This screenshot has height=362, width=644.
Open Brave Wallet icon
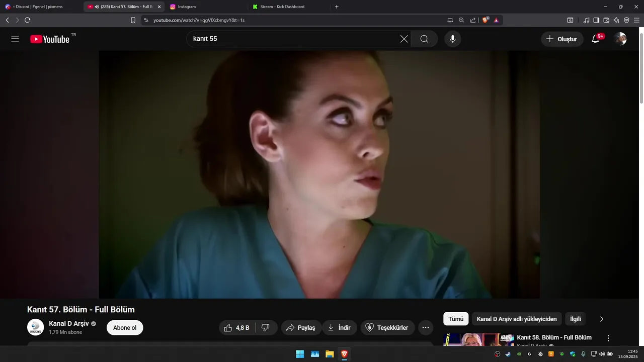[x=606, y=20]
